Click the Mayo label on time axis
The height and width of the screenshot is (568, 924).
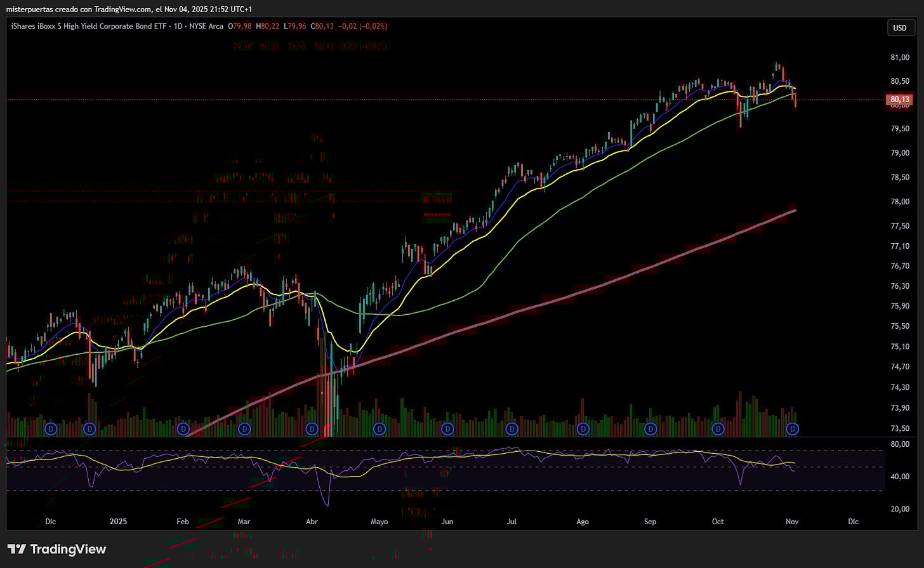379,522
